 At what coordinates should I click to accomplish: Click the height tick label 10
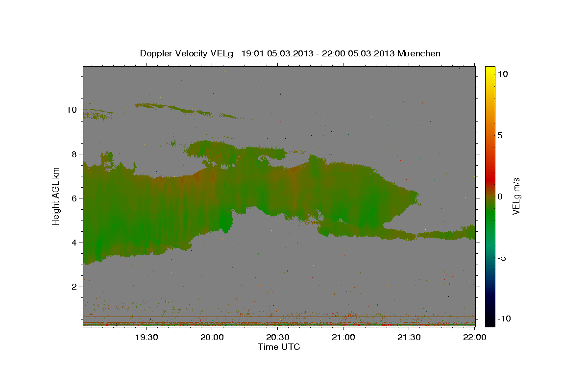point(72,110)
